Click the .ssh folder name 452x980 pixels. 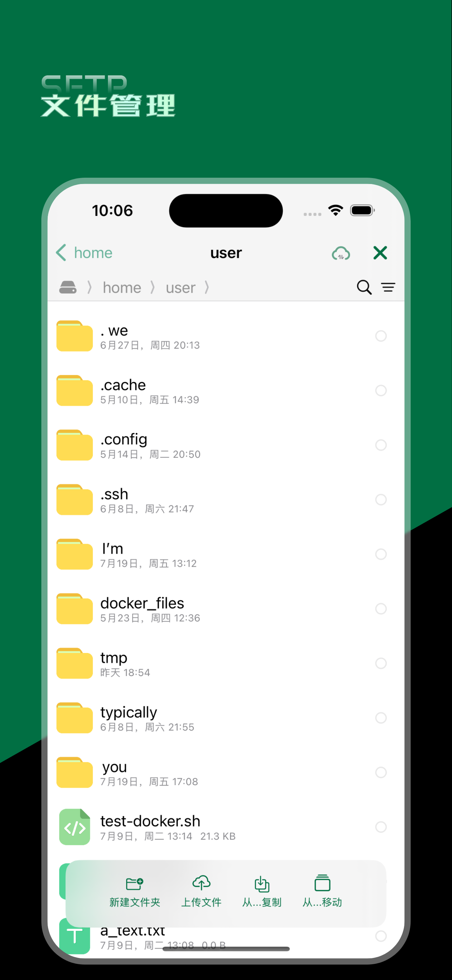pyautogui.click(x=114, y=494)
